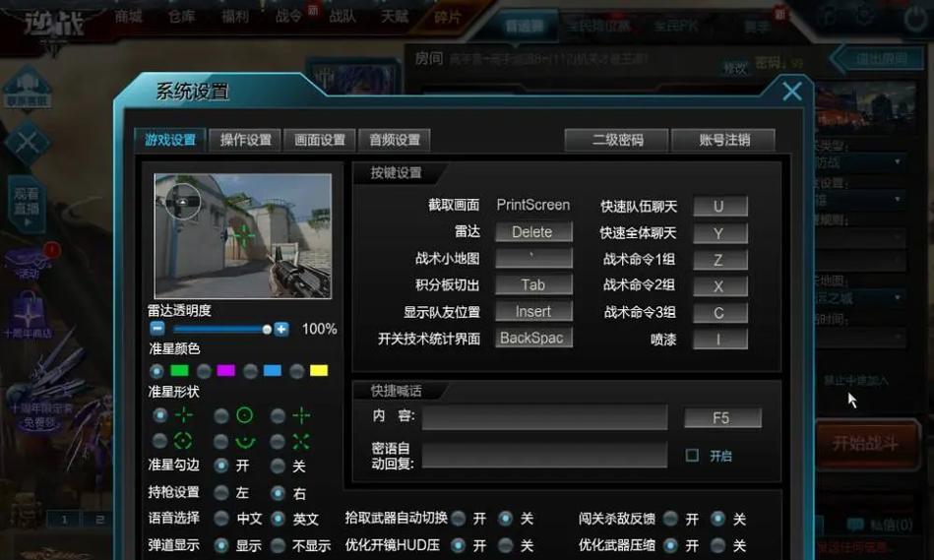Select the 游戏设置 tab

(170, 140)
